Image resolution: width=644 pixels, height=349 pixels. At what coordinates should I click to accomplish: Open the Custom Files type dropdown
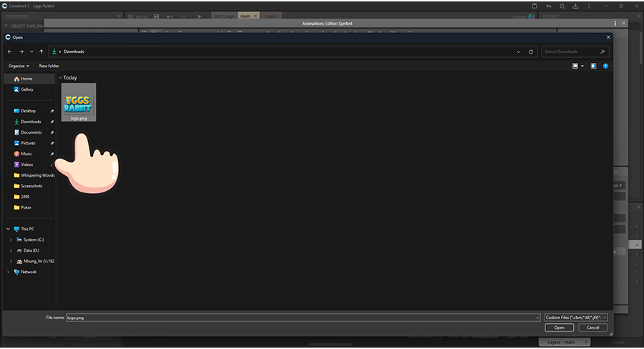576,317
